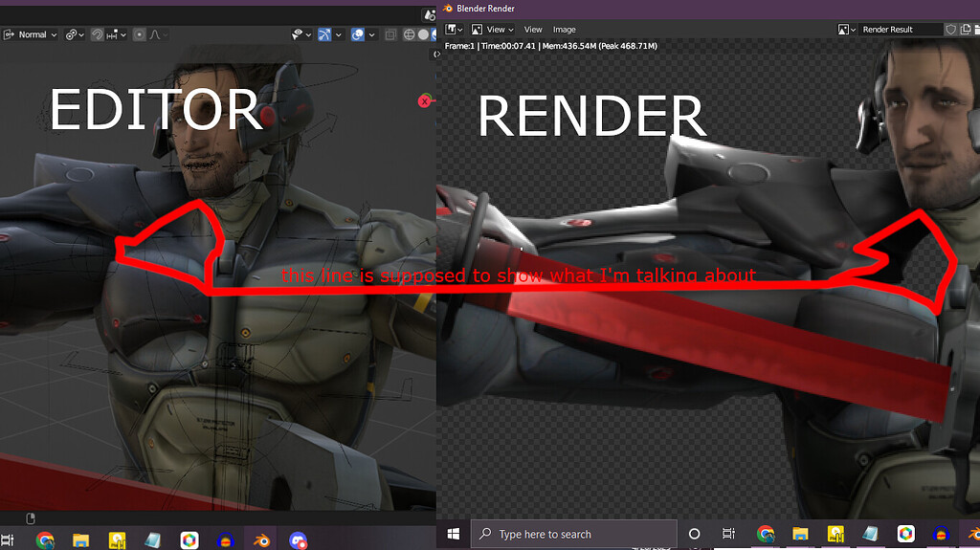The image size is (980, 550).
Task: Click the yellow app icon on the left taskbar
Action: (117, 540)
